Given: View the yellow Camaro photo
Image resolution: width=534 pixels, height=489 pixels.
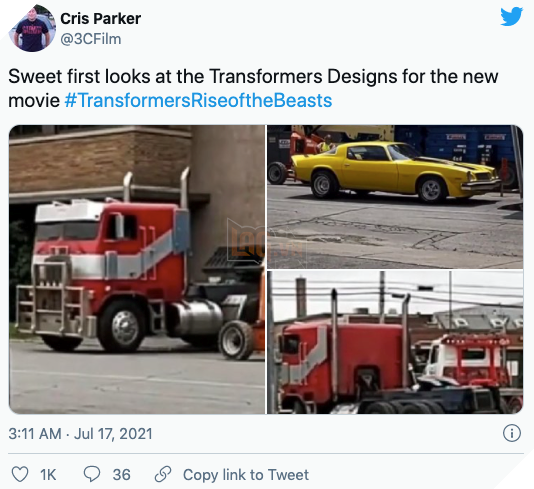Looking at the screenshot, I should pyautogui.click(x=395, y=196).
